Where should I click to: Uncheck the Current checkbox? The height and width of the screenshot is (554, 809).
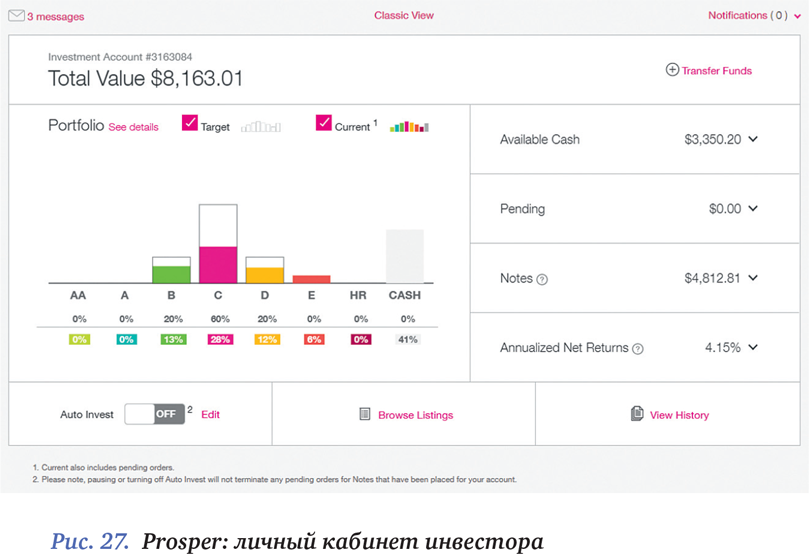pos(323,124)
